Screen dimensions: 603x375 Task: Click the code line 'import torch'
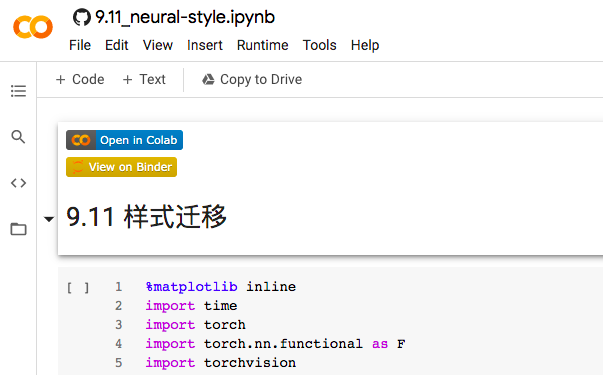(195, 325)
